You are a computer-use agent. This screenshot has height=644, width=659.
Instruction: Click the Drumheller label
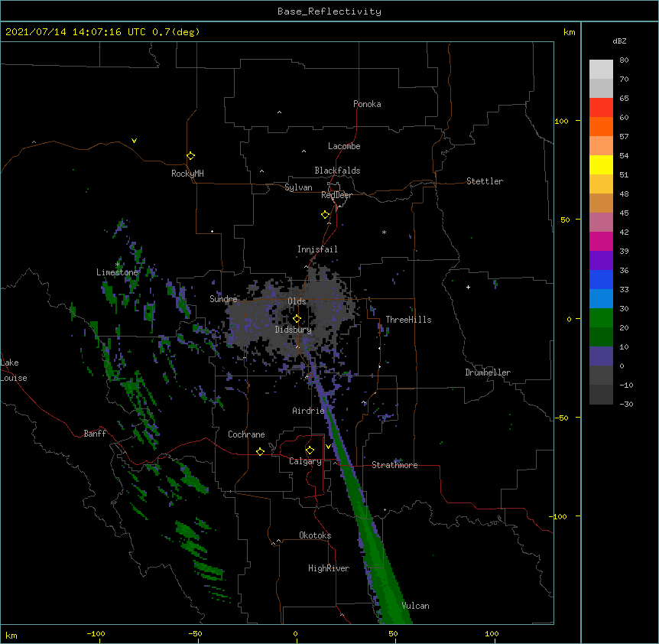pyautogui.click(x=488, y=372)
